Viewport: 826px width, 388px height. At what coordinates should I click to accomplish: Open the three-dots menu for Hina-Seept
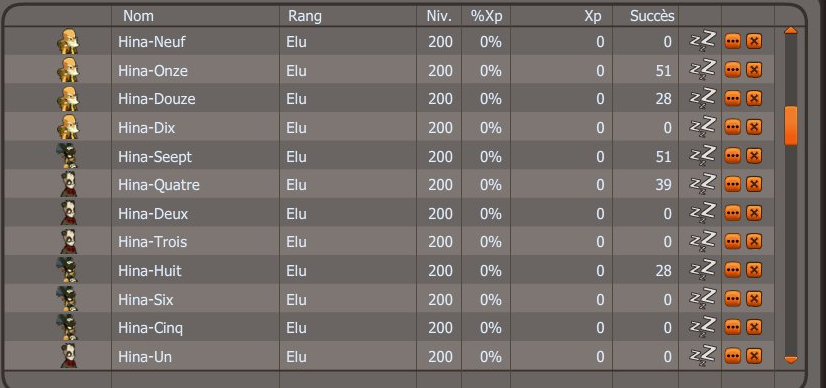(733, 156)
